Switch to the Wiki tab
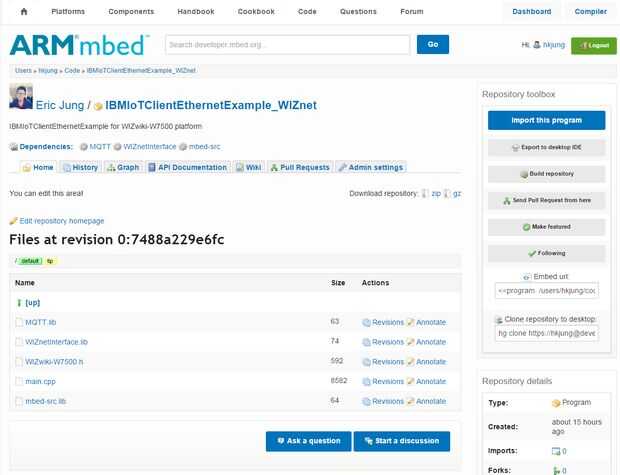 [249, 167]
